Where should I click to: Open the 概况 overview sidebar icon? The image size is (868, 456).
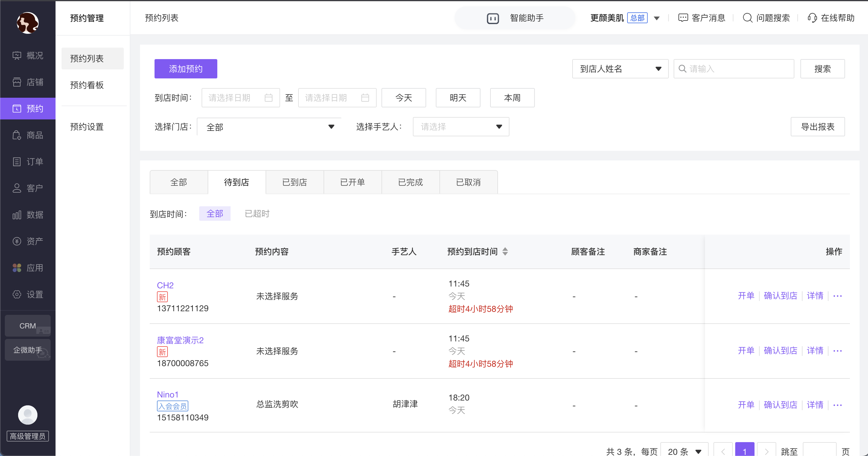[x=17, y=55]
